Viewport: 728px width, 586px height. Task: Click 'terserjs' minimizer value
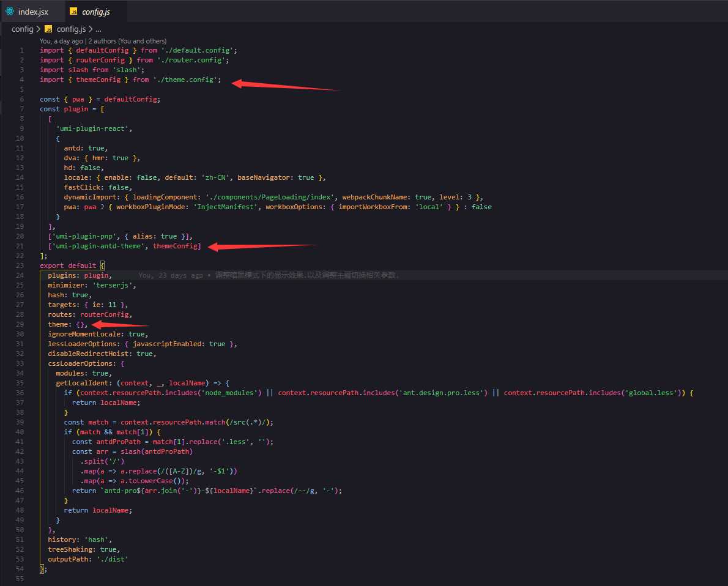[113, 285]
